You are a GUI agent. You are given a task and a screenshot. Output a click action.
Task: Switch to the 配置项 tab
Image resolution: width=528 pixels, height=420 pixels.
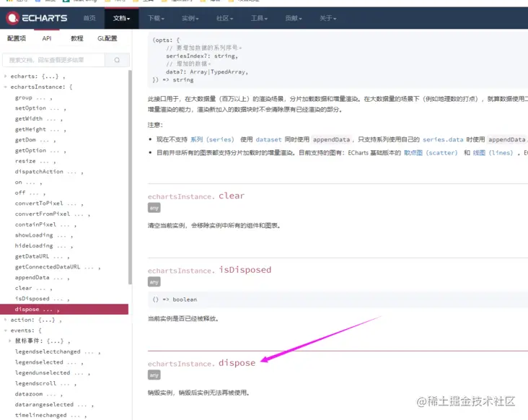(x=17, y=38)
